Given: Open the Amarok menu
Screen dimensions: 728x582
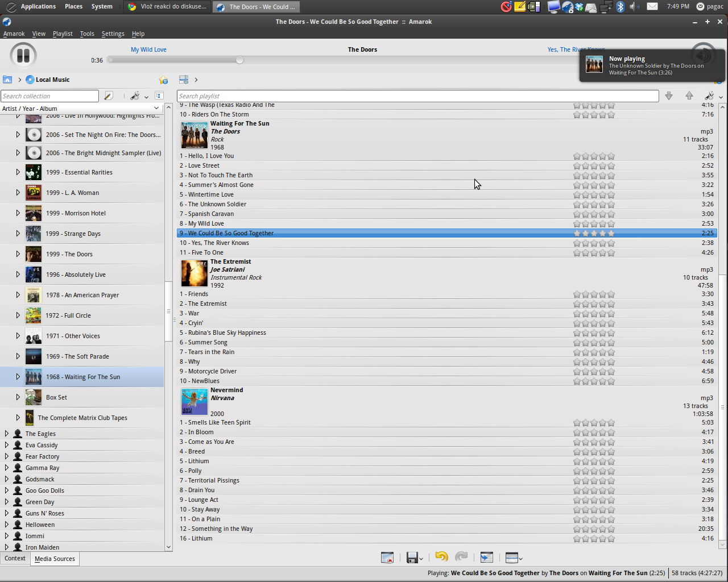Looking at the screenshot, I should pos(14,34).
